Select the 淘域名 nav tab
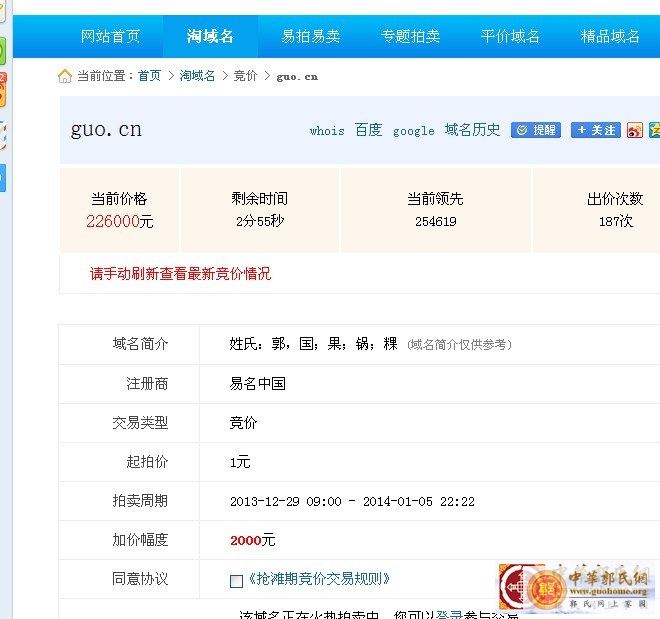Image resolution: width=660 pixels, height=619 pixels. click(x=210, y=37)
